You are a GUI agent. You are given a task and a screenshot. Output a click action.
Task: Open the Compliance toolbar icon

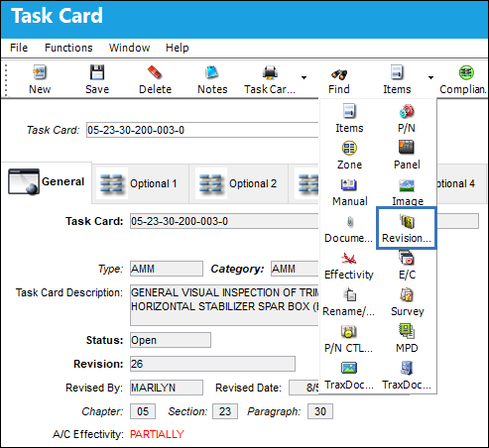[x=466, y=72]
